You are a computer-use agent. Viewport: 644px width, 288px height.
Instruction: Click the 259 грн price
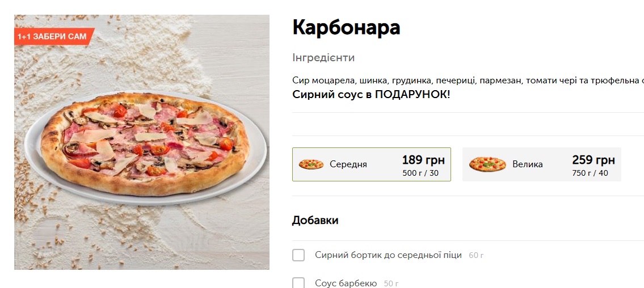tap(594, 160)
